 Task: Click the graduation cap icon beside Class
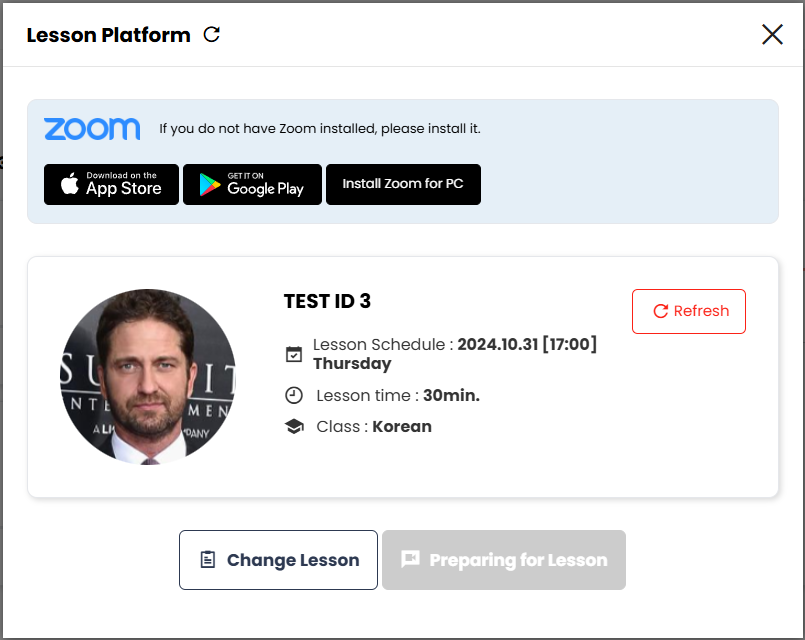pyautogui.click(x=294, y=426)
